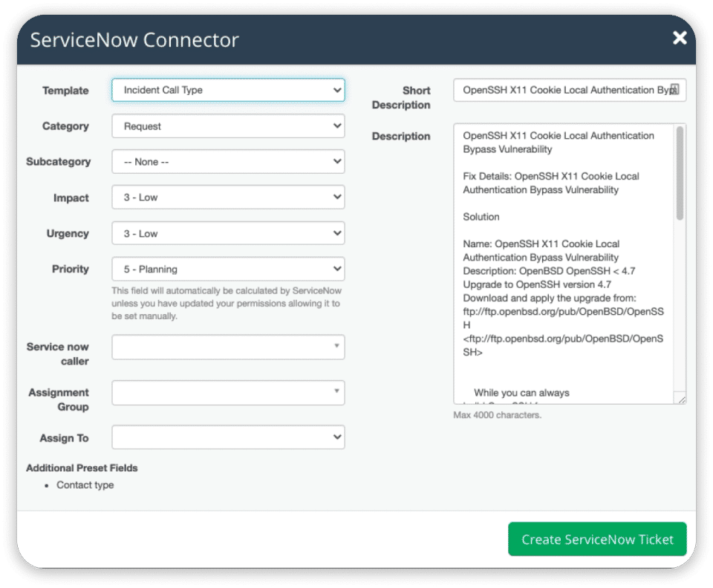The width and height of the screenshot is (713, 588).
Task: Open the Assignment Group combo box
Action: point(228,393)
